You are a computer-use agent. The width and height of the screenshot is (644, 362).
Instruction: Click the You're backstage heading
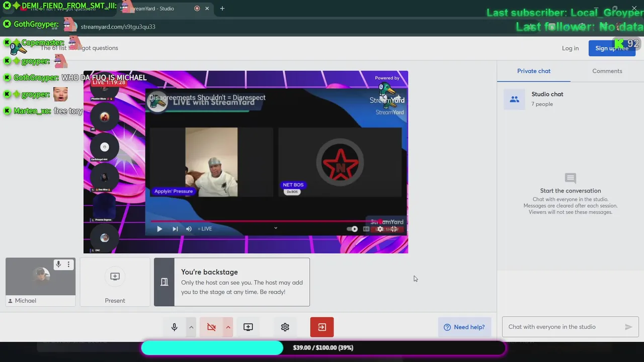click(x=209, y=272)
